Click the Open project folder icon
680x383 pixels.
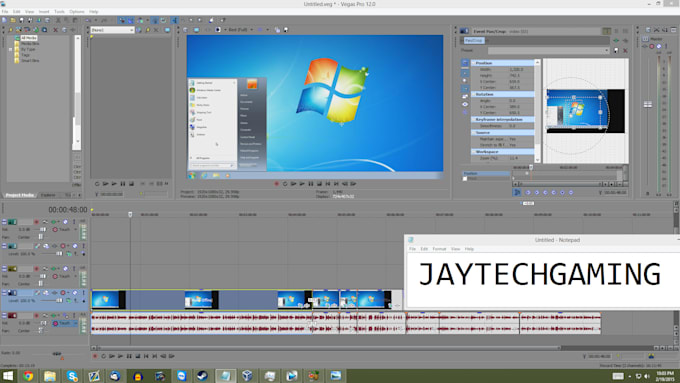(x=13, y=20)
